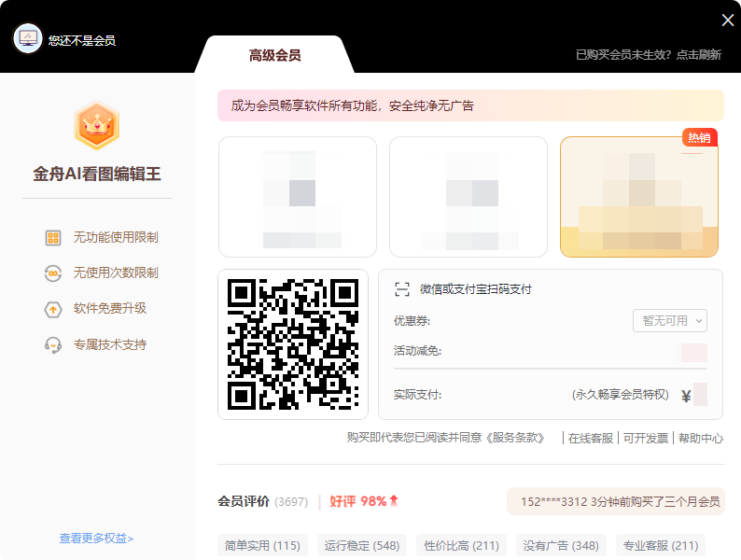Click 查看更多权益> link
The width and height of the screenshot is (741, 560).
tap(96, 539)
